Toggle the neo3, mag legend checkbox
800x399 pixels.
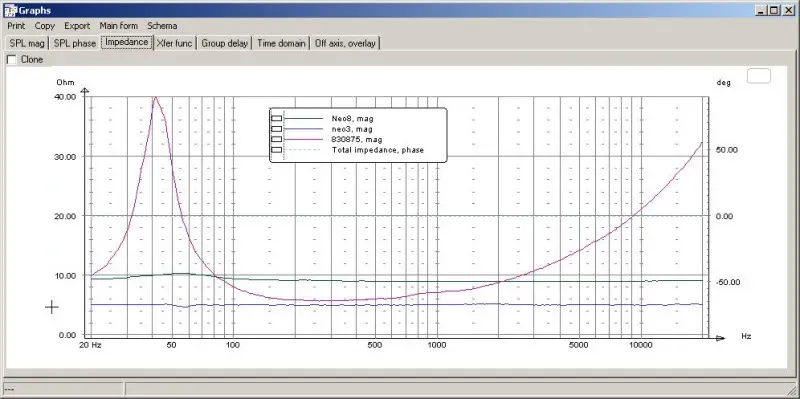pyautogui.click(x=277, y=129)
